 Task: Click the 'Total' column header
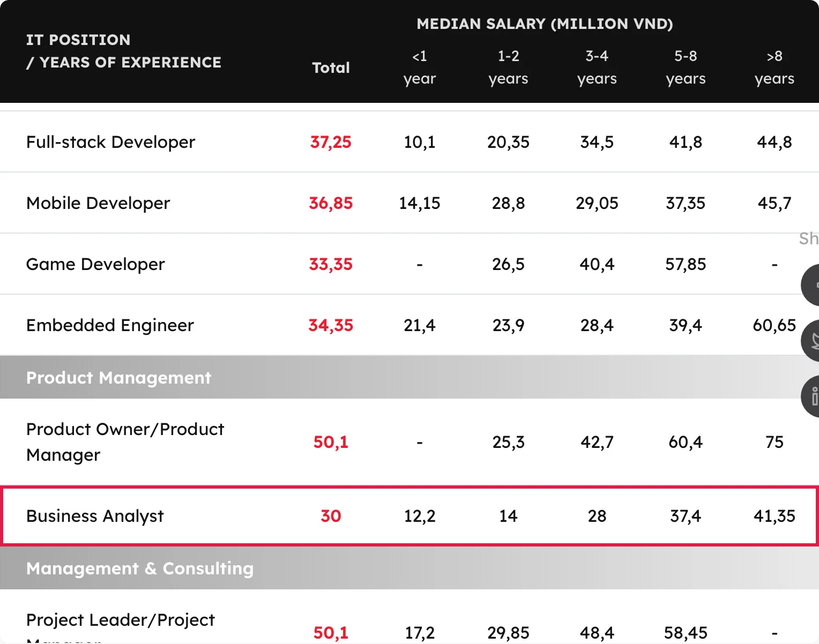pos(331,68)
